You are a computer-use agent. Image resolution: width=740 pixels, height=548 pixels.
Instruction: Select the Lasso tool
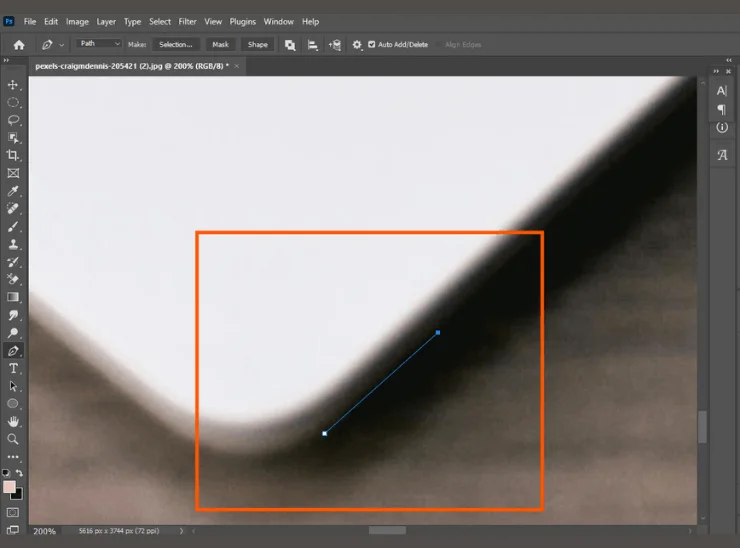coord(13,120)
